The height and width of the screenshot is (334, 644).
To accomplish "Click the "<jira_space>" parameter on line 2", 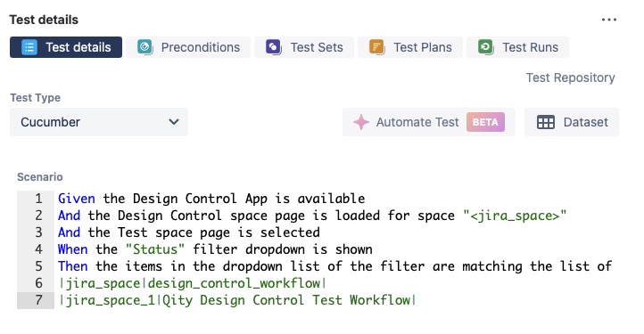I will coord(515,216).
